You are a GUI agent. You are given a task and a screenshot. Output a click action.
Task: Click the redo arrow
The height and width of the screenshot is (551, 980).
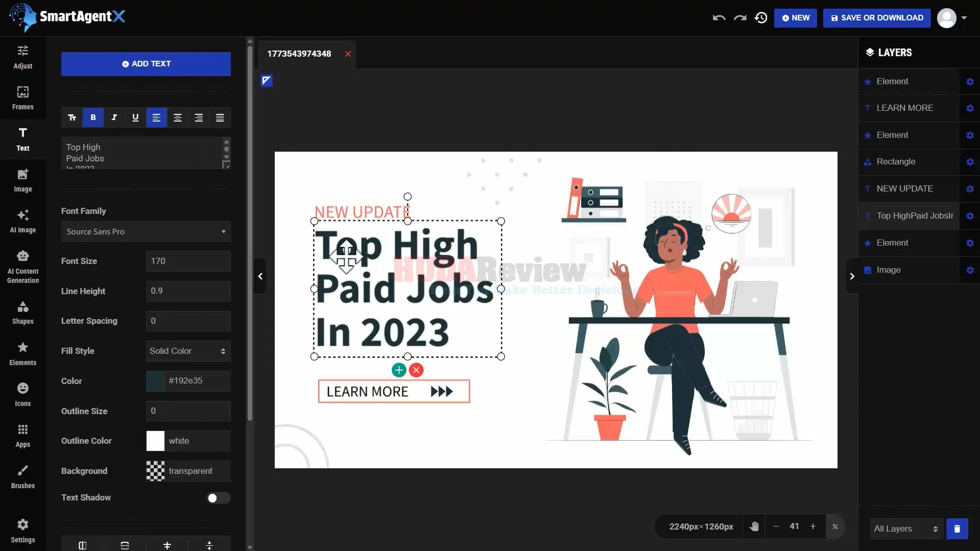pyautogui.click(x=740, y=18)
